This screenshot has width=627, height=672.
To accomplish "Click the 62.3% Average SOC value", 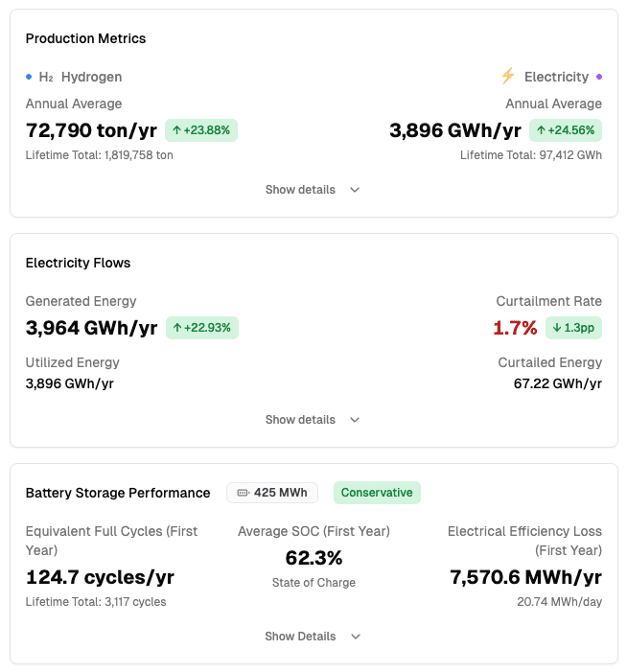I will tap(313, 558).
